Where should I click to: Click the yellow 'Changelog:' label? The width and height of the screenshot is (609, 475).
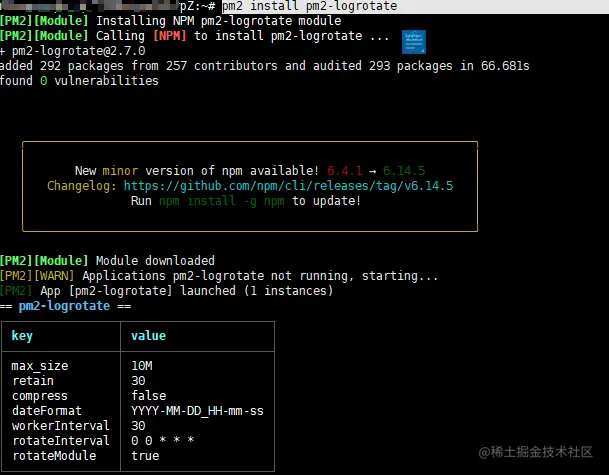(x=82, y=186)
